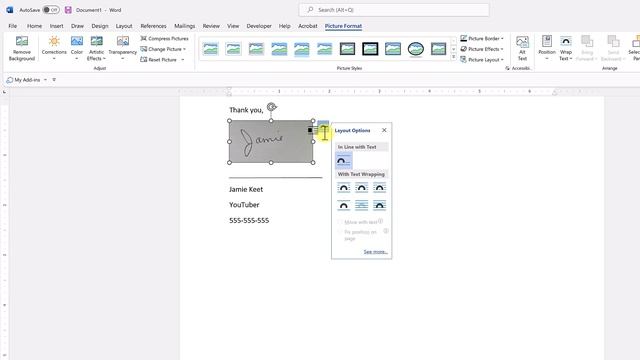Close the Layout Options panel

(x=384, y=130)
